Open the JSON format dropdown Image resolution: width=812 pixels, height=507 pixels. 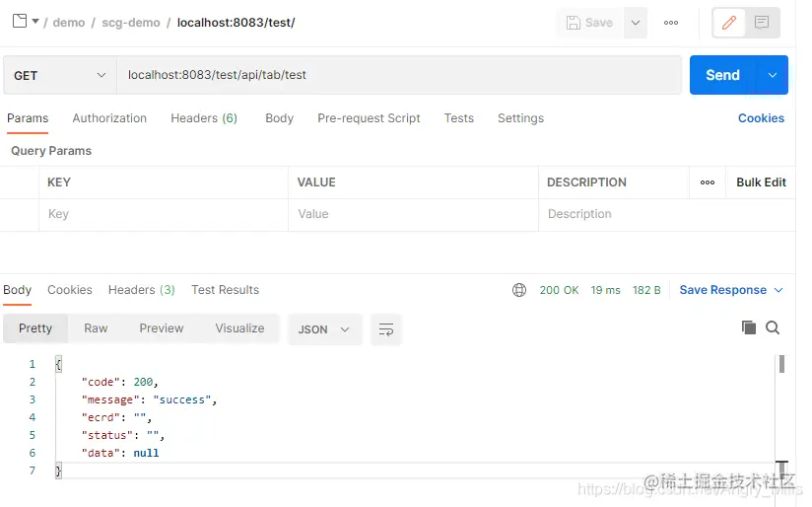(x=324, y=329)
